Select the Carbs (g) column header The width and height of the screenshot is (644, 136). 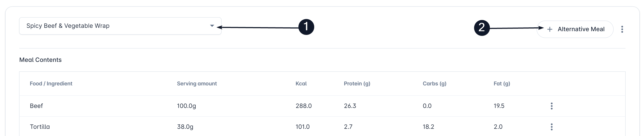pos(435,83)
